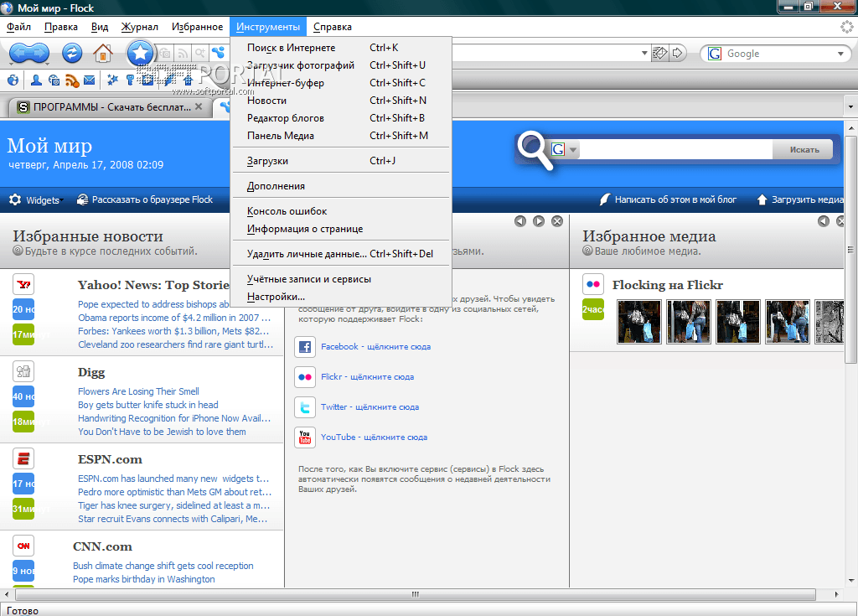Open Редактор блогов from Инструменты menu
This screenshot has width=858, height=616.
point(341,117)
